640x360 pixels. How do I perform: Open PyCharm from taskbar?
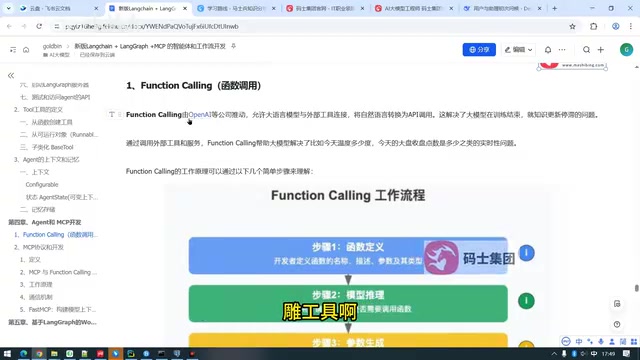coord(131,353)
